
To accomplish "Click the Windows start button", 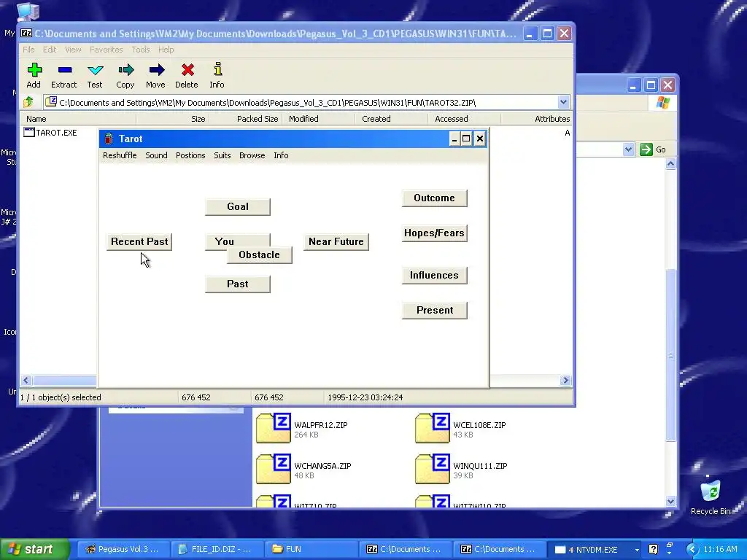I will click(34, 549).
